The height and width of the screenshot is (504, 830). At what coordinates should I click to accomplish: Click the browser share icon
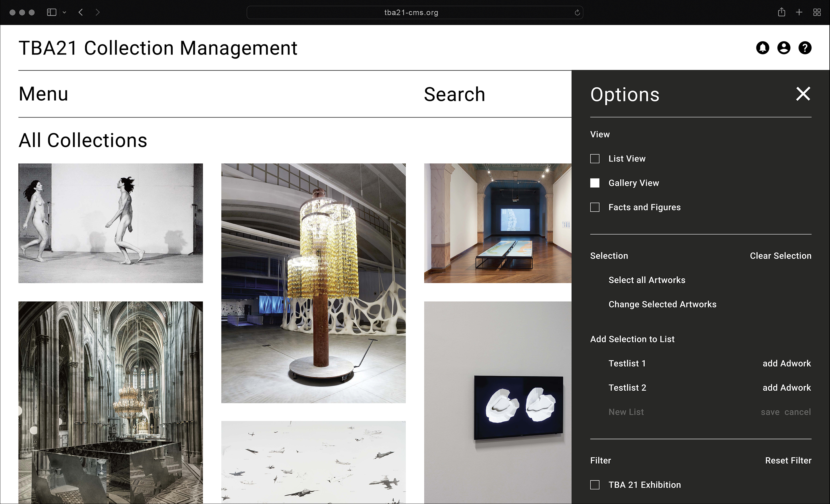pyautogui.click(x=782, y=12)
